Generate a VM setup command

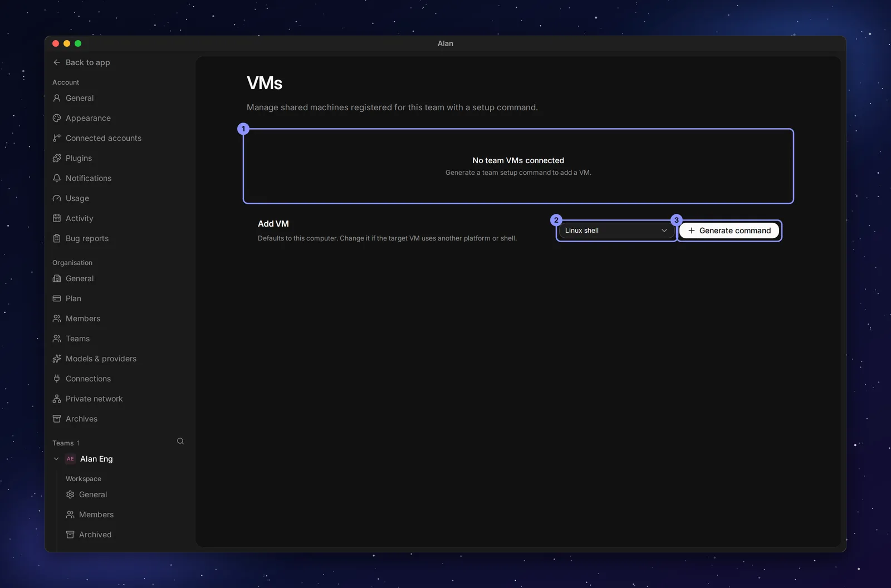(x=730, y=231)
